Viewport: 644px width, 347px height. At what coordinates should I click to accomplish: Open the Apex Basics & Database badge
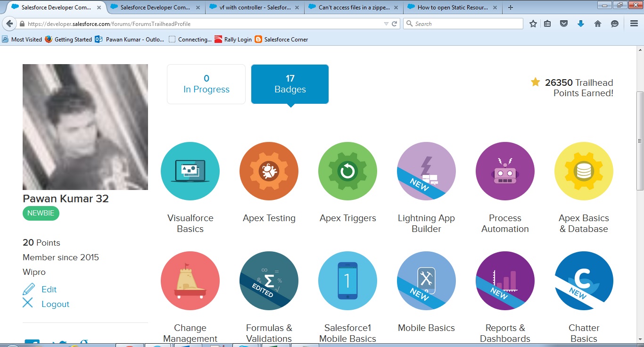click(x=584, y=171)
